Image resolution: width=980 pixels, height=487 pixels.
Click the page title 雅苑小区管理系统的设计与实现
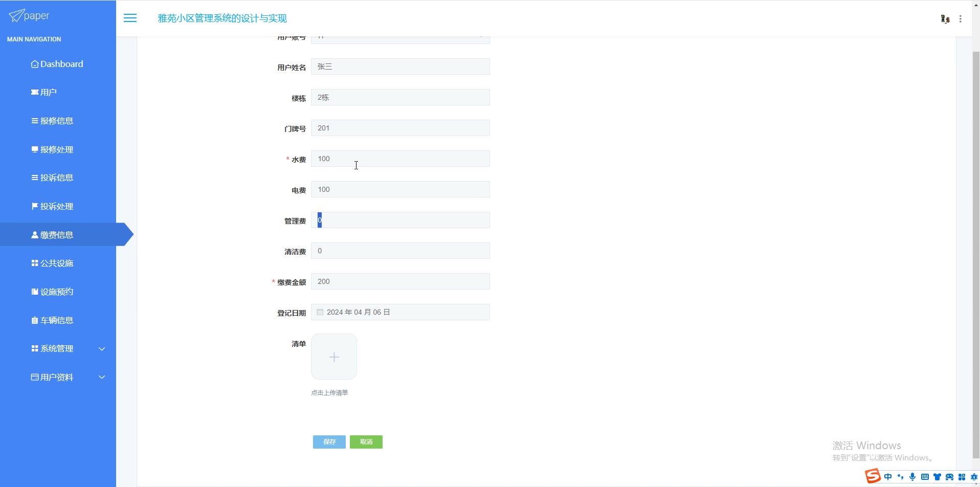222,18
